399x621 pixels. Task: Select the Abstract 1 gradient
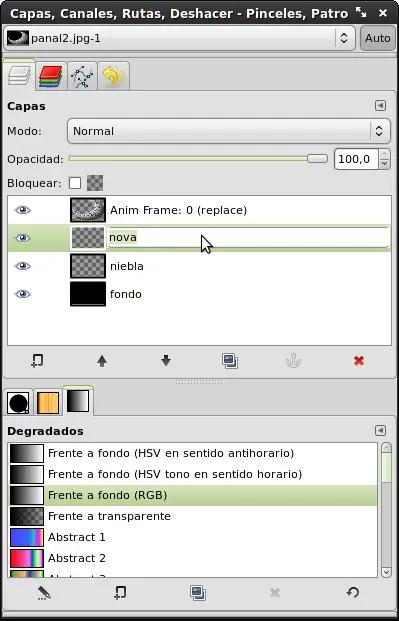pos(193,537)
